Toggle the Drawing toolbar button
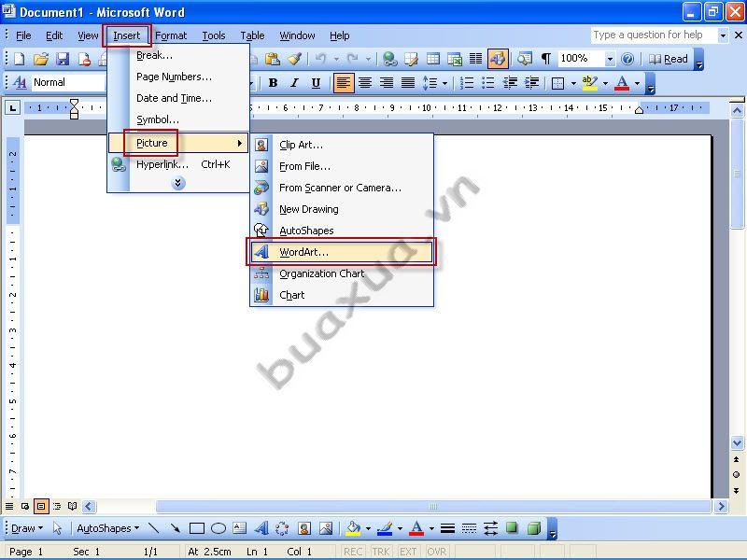The image size is (747, 560). [x=498, y=59]
